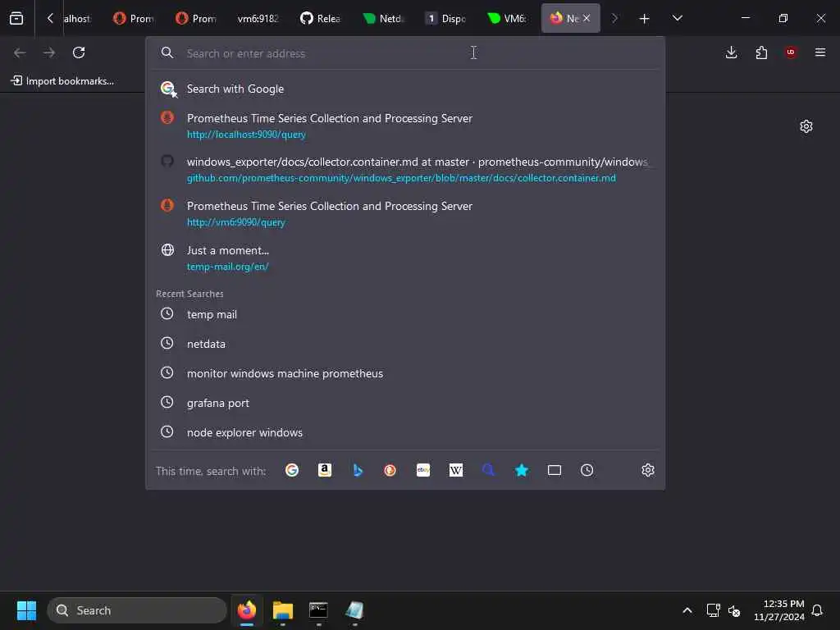Screen dimensions: 840x630
Task: Open the temp-mail.org Just a moment suggestion
Action: point(405,258)
